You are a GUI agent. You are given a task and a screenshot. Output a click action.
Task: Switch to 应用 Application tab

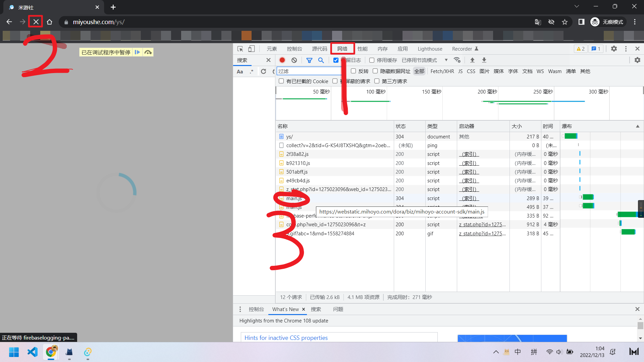click(x=403, y=49)
